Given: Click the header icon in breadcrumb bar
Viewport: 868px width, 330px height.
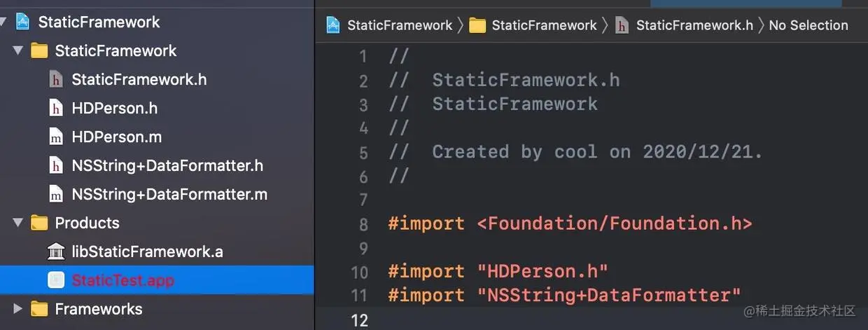Looking at the screenshot, I should [622, 25].
